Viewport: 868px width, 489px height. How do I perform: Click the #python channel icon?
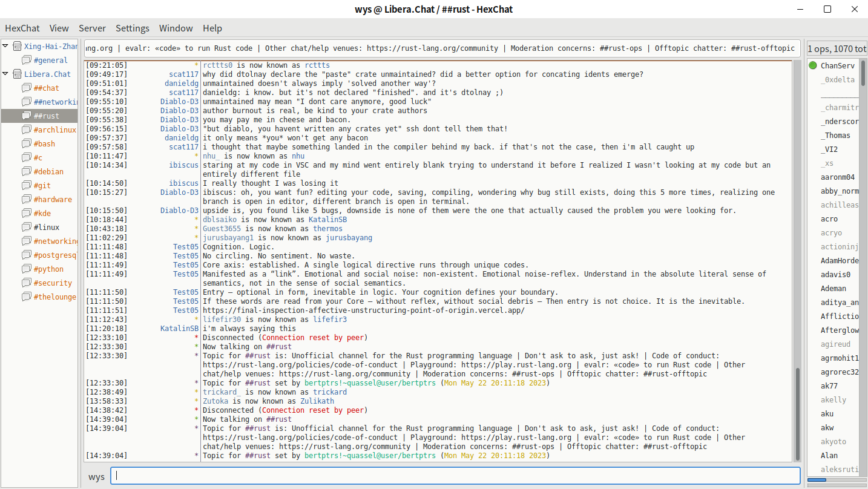click(27, 269)
